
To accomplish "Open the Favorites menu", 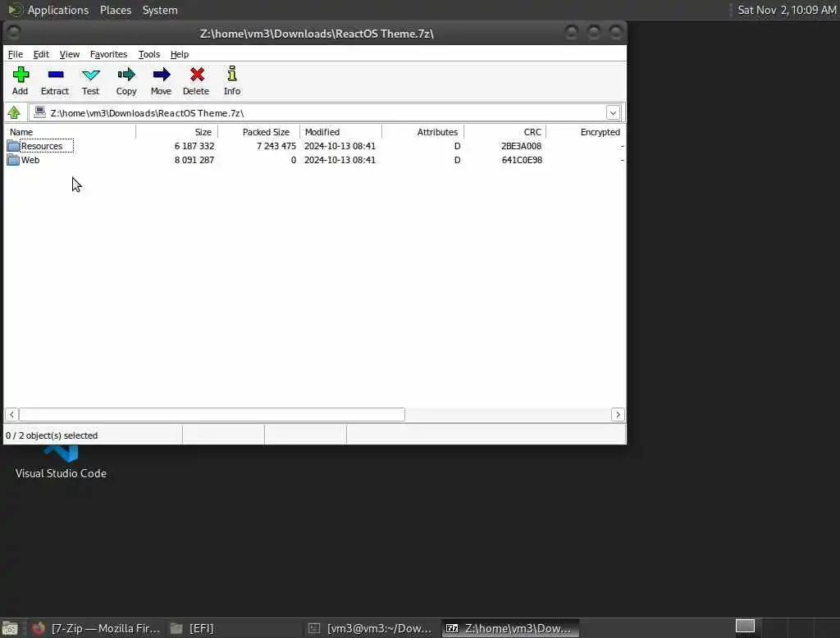I will (108, 54).
